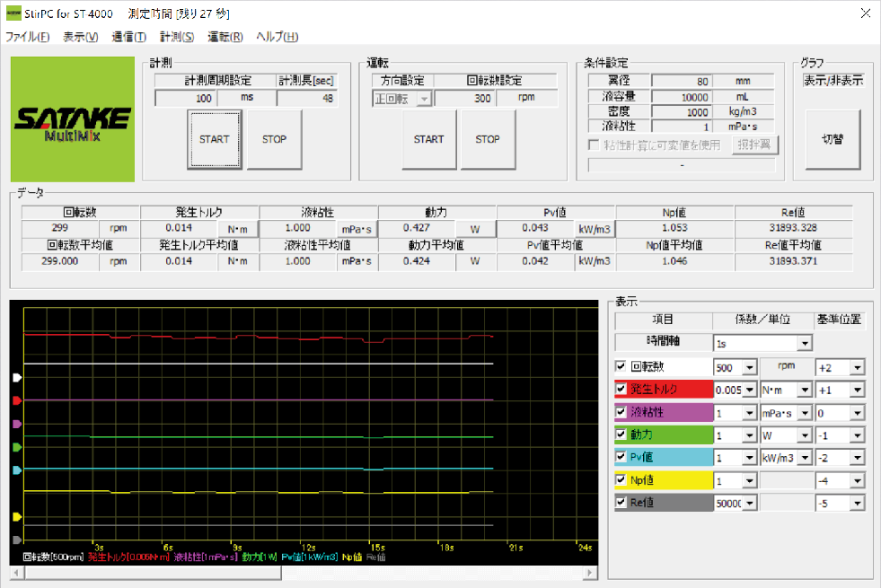Click the 計測長 field showing 48
Screen dimensions: 881x588
[x=307, y=98]
